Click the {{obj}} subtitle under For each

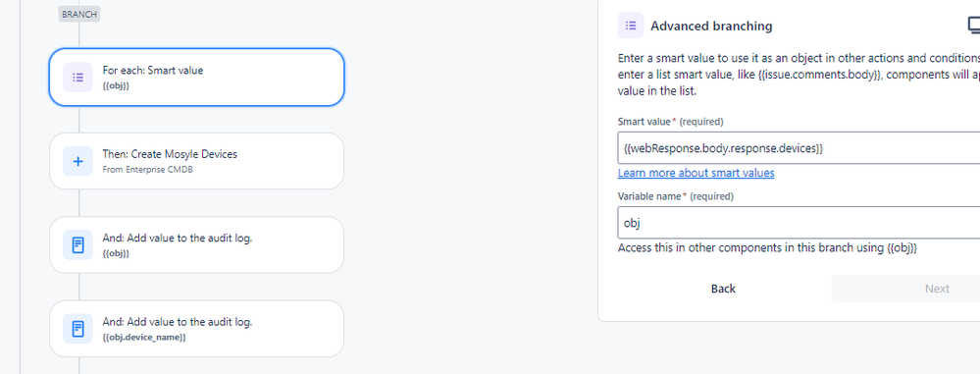(x=116, y=85)
